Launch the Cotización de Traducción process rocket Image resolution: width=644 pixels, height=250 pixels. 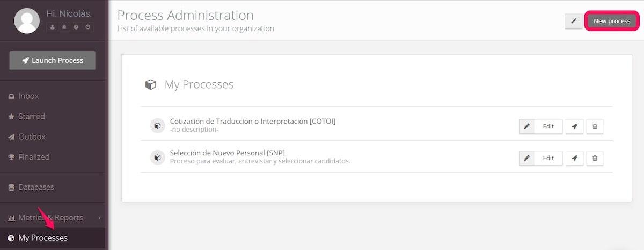coord(574,127)
